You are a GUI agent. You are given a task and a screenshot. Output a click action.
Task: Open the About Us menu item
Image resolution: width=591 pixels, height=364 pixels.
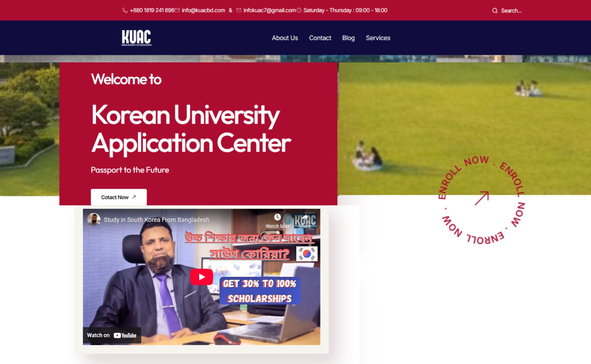(285, 38)
